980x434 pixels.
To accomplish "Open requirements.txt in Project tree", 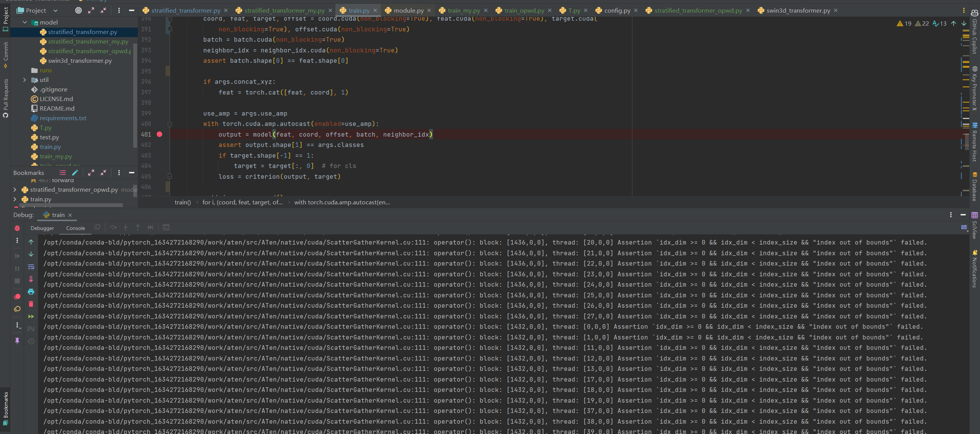I will (63, 118).
